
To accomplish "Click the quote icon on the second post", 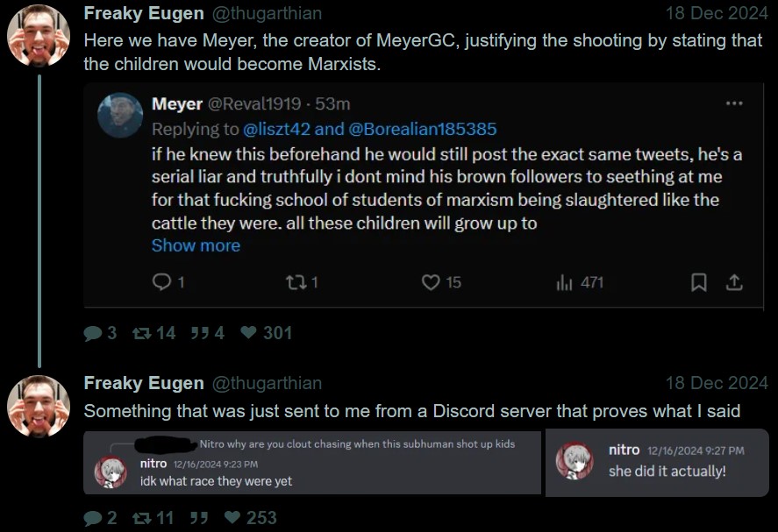I will 198,518.
